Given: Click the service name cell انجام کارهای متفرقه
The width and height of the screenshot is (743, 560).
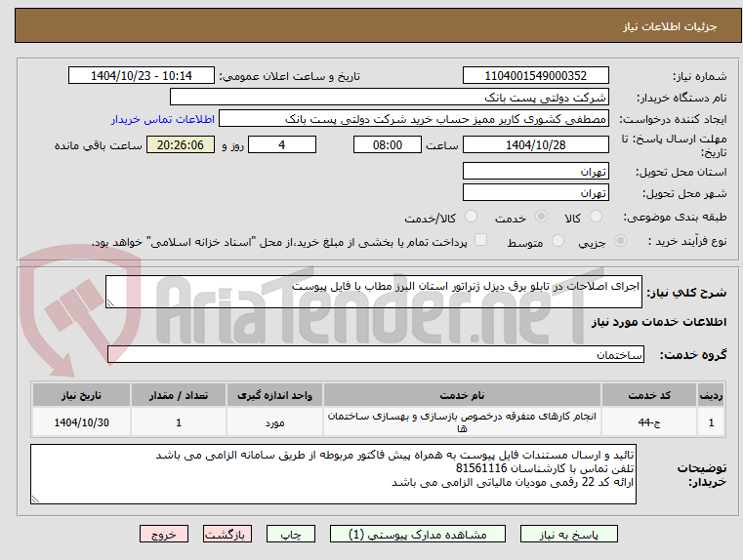Looking at the screenshot, I should point(462,422).
